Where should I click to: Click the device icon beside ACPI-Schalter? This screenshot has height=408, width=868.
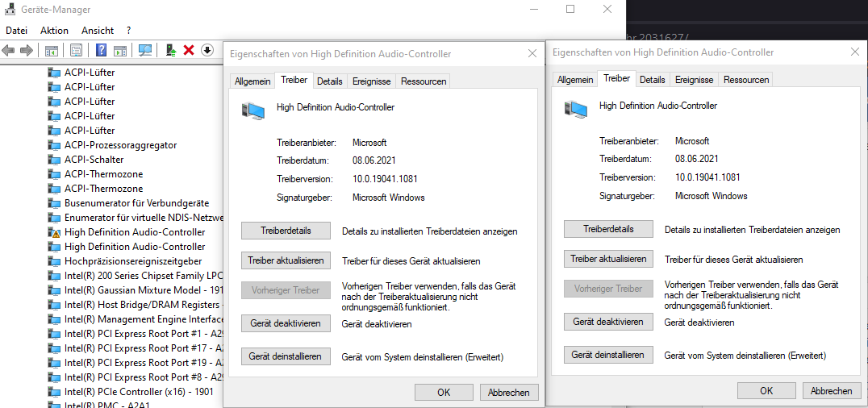[54, 160]
